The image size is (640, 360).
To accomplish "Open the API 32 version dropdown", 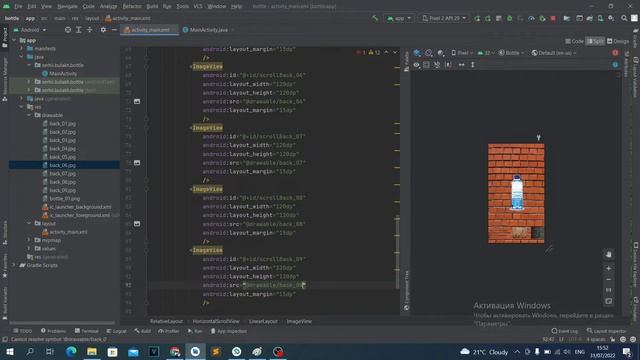I will point(486,53).
